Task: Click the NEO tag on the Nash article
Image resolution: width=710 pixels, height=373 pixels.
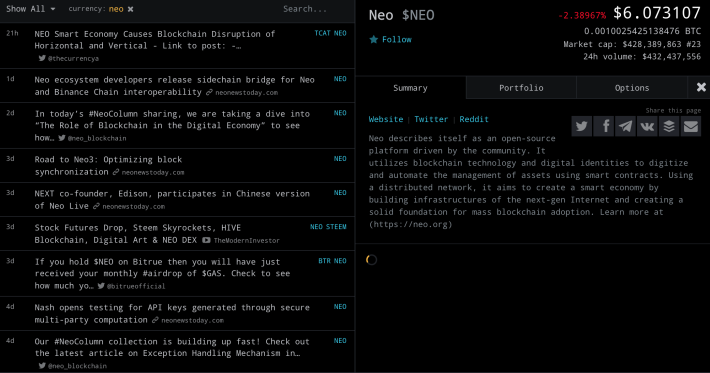Action: pos(340,306)
